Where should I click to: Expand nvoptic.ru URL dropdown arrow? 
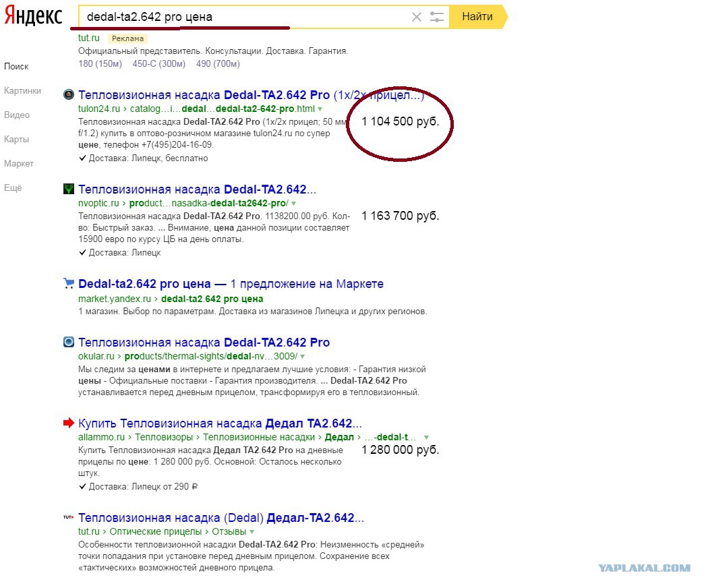(293, 203)
